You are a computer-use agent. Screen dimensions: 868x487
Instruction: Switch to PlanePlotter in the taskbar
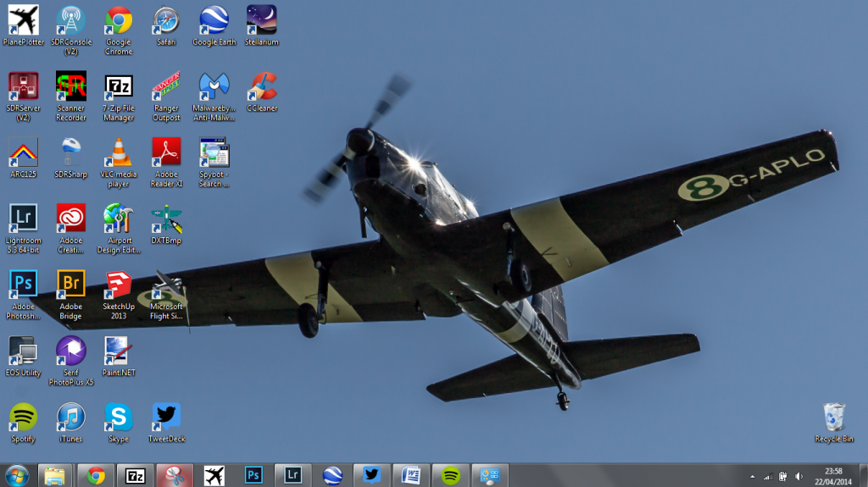pyautogui.click(x=214, y=475)
